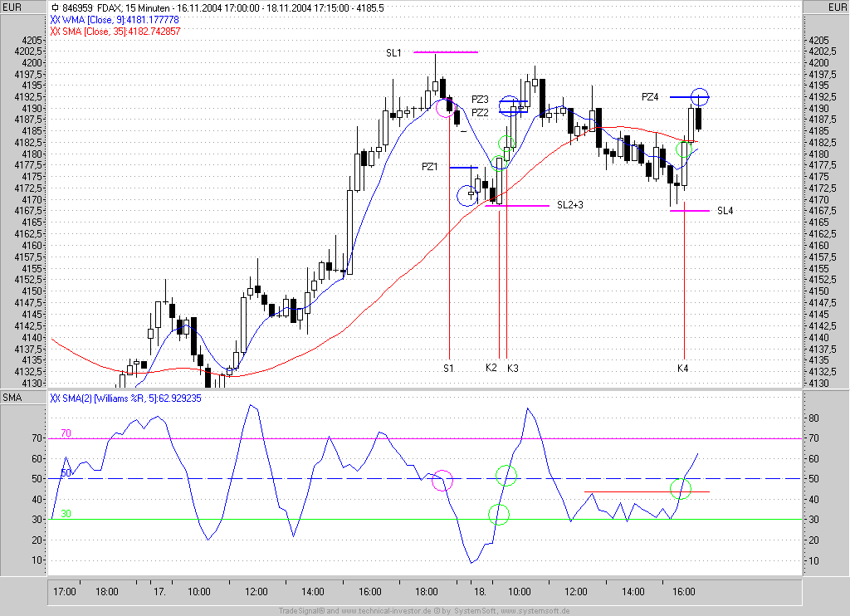The image size is (850, 616).
Task: Click the SL2+3 annotation label
Action: coord(569,205)
